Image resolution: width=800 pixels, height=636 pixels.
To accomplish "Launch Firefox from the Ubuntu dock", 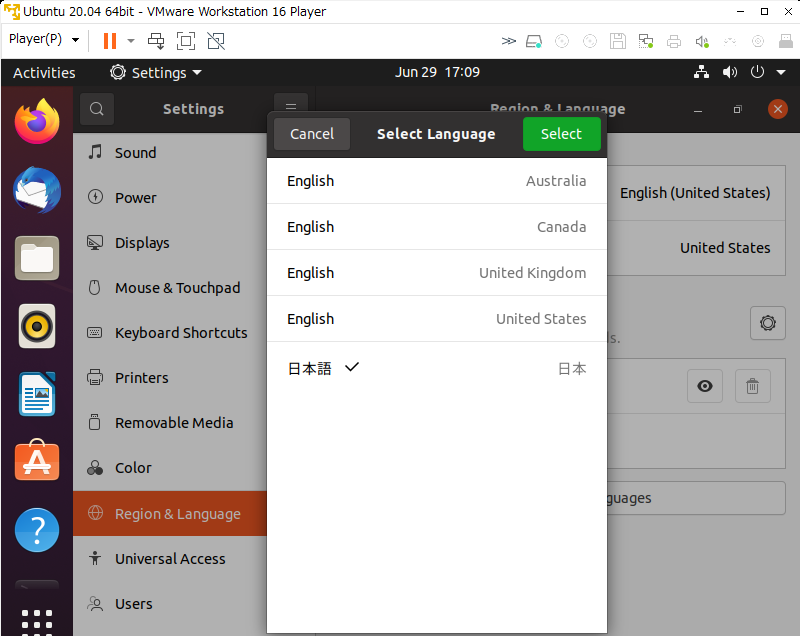I will coord(37,122).
